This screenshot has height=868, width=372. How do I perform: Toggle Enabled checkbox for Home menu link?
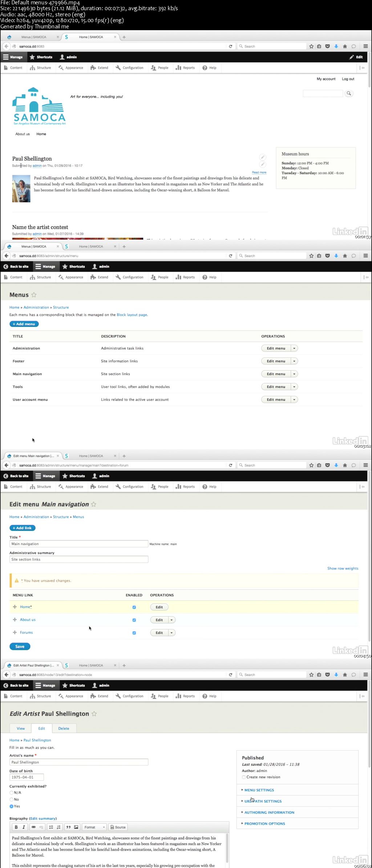click(x=134, y=607)
